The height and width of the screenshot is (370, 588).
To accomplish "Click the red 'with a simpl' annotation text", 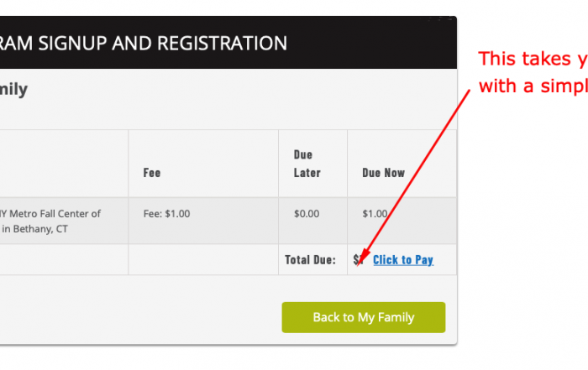I will point(533,86).
